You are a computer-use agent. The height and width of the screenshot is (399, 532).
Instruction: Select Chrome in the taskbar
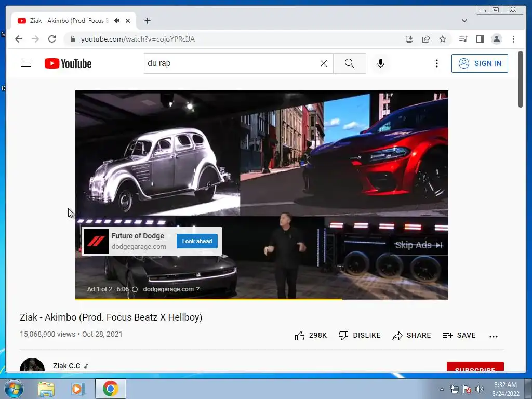111,389
